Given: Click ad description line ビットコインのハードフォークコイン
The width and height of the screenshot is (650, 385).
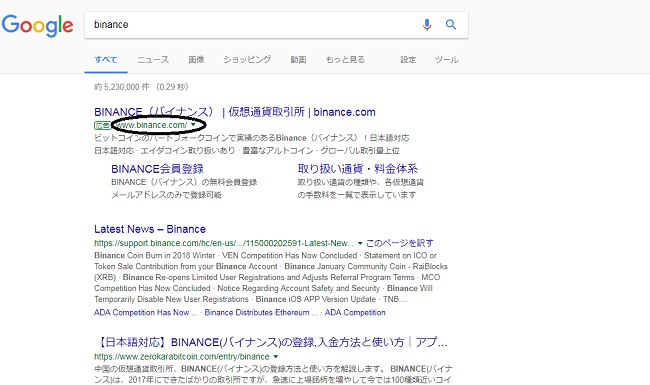Looking at the screenshot, I should click(252, 138).
